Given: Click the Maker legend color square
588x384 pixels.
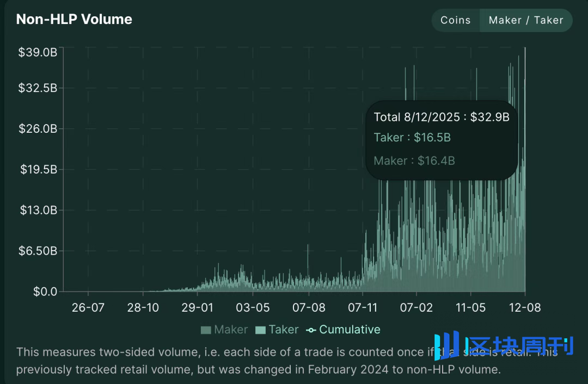Looking at the screenshot, I should pos(206,330).
